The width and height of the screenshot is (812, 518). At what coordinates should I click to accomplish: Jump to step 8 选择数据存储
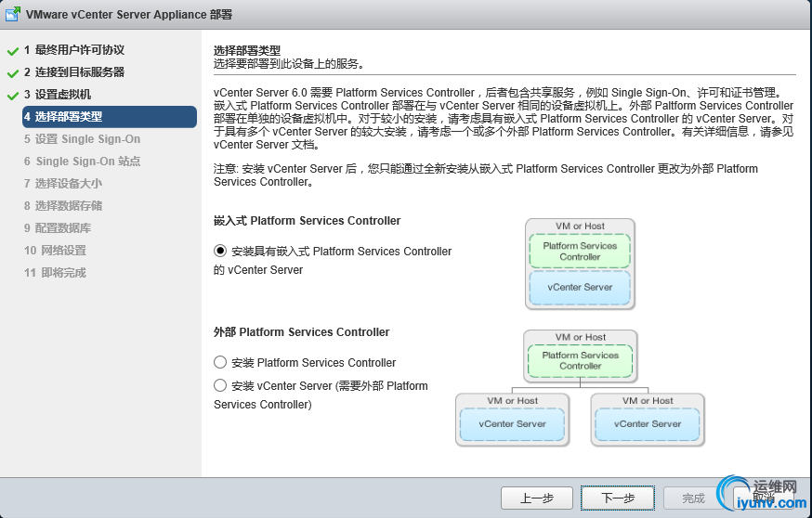click(x=62, y=206)
